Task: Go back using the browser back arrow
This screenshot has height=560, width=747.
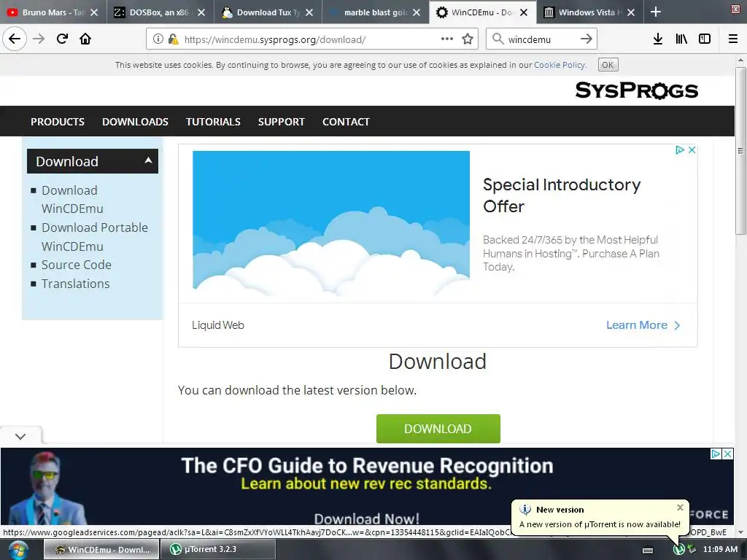Action: click(15, 39)
